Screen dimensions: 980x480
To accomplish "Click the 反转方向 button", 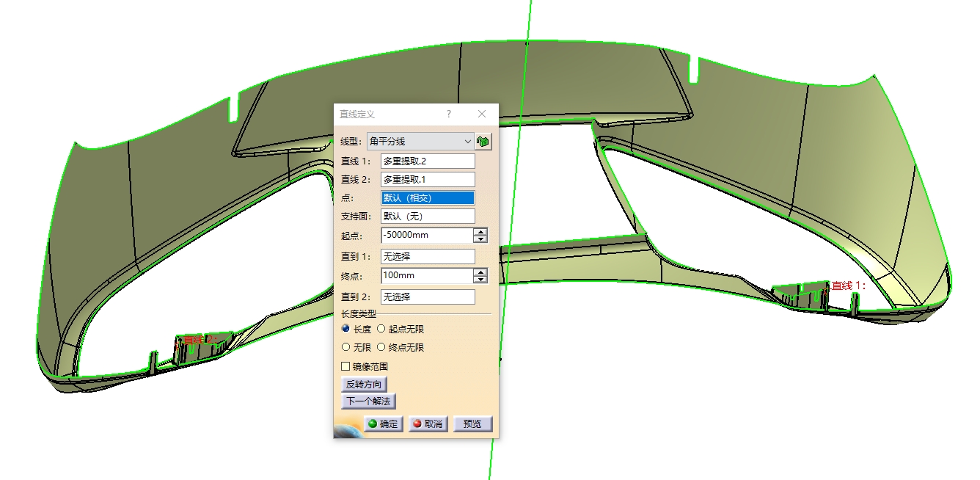I will click(x=365, y=384).
